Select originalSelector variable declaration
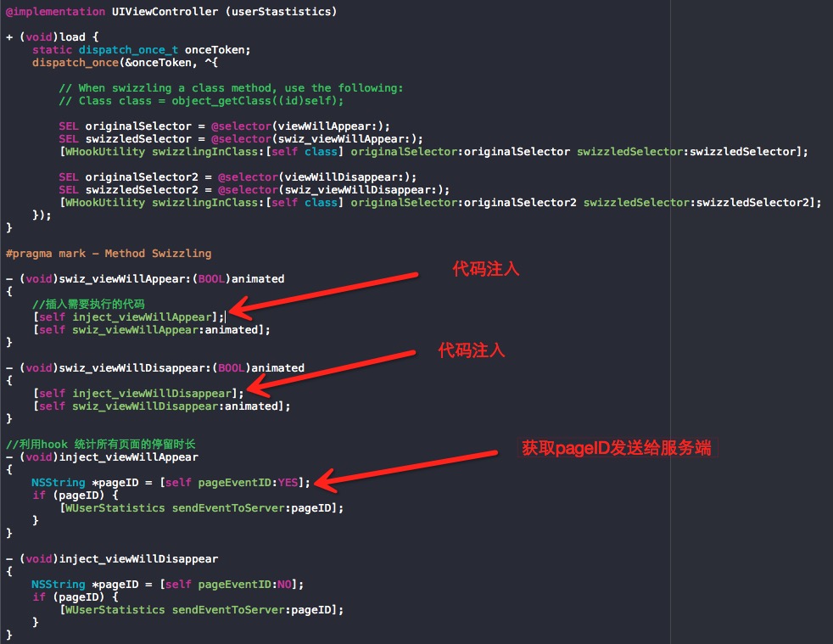The height and width of the screenshot is (644, 833). point(138,126)
